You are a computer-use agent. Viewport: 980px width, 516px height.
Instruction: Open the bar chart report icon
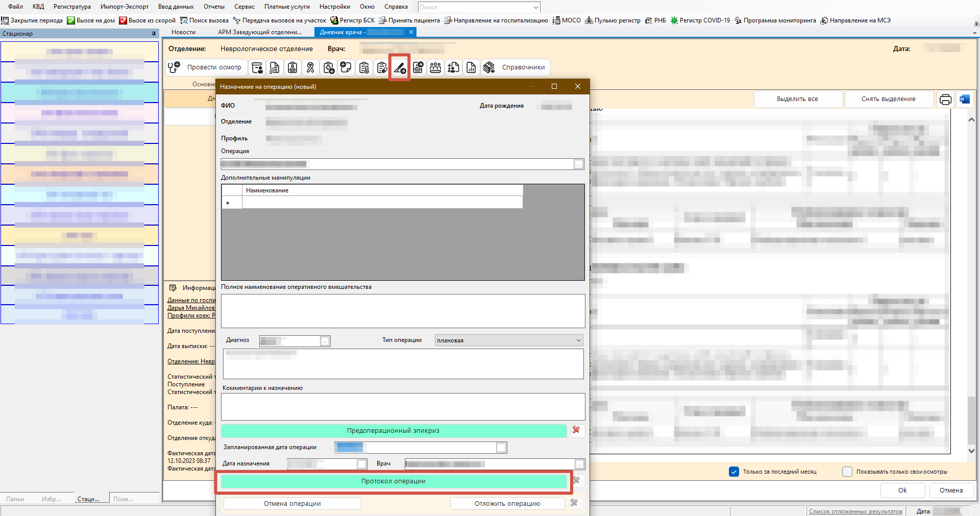coord(471,67)
